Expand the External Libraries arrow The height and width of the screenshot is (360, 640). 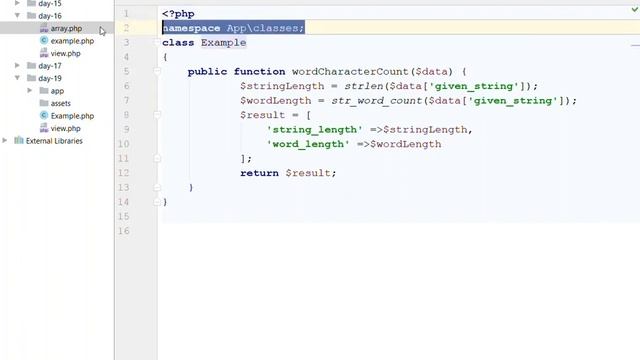[x=4, y=140]
